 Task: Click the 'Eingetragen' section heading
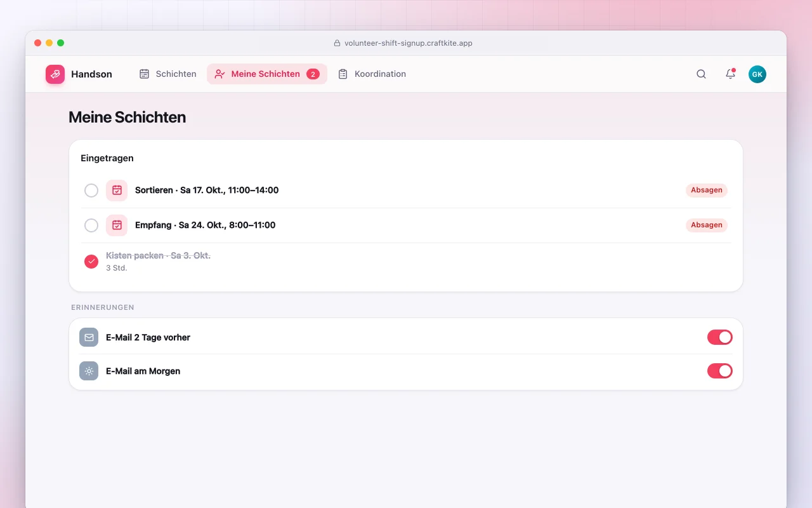(107, 158)
